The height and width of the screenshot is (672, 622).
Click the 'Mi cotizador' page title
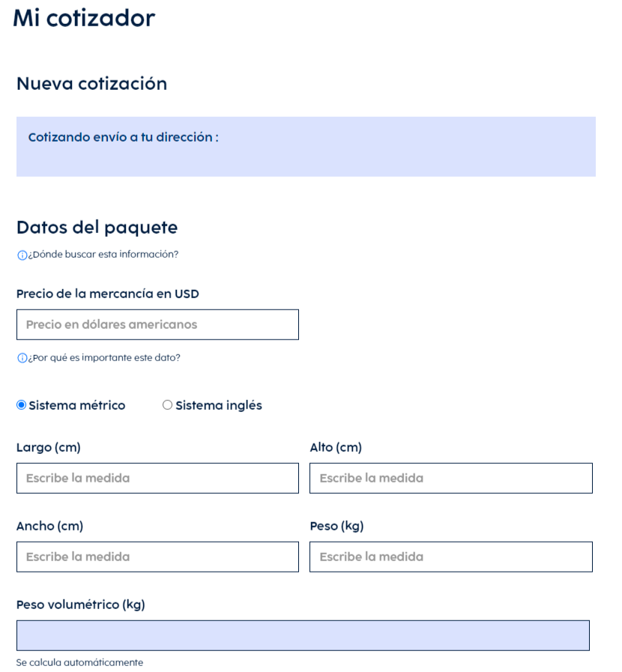84,18
